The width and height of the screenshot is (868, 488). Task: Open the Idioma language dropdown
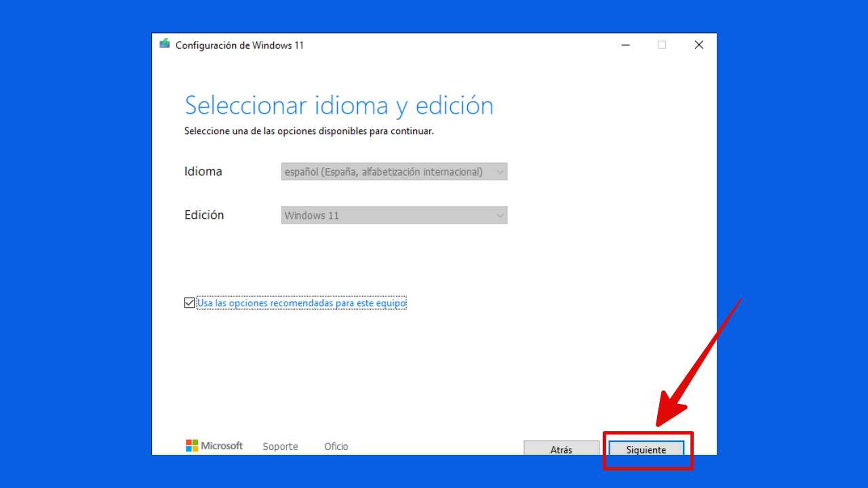coord(394,172)
